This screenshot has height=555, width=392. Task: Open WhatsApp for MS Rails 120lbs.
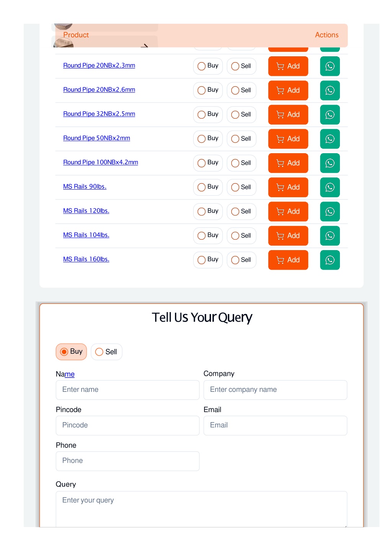(x=330, y=211)
